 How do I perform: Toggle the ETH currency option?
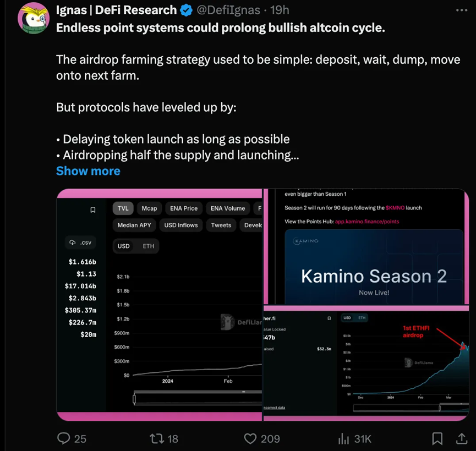click(x=149, y=246)
